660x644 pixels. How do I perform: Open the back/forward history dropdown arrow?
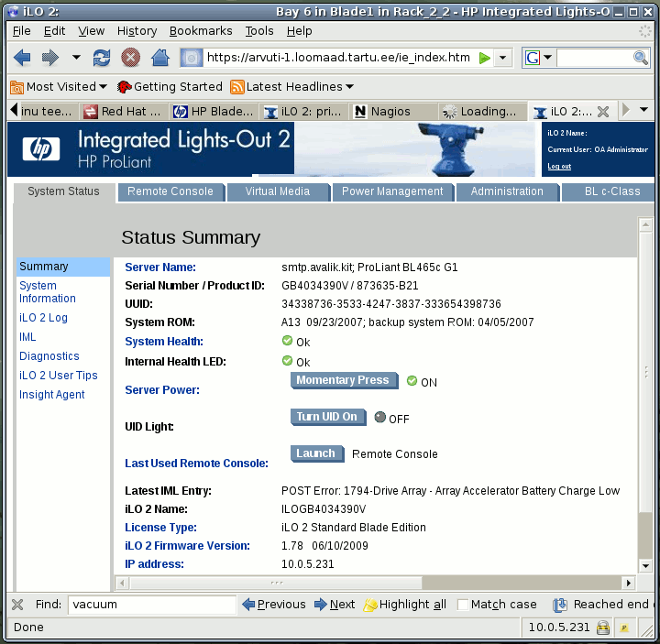(x=76, y=57)
